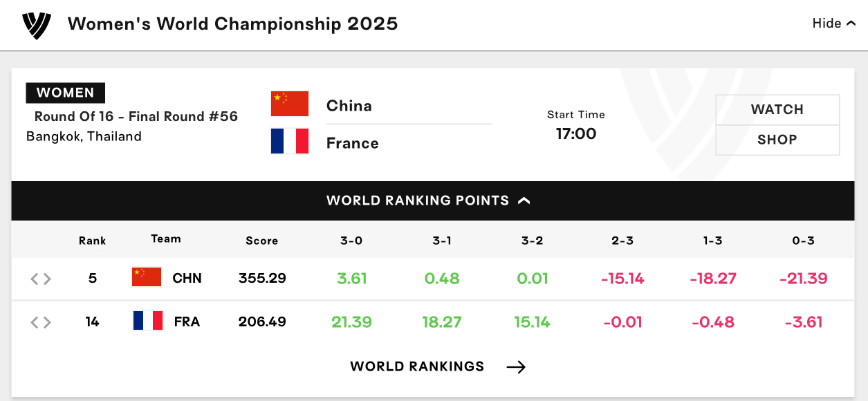The width and height of the screenshot is (868, 401).
Task: Click the WOMEN category badge
Action: [x=66, y=93]
